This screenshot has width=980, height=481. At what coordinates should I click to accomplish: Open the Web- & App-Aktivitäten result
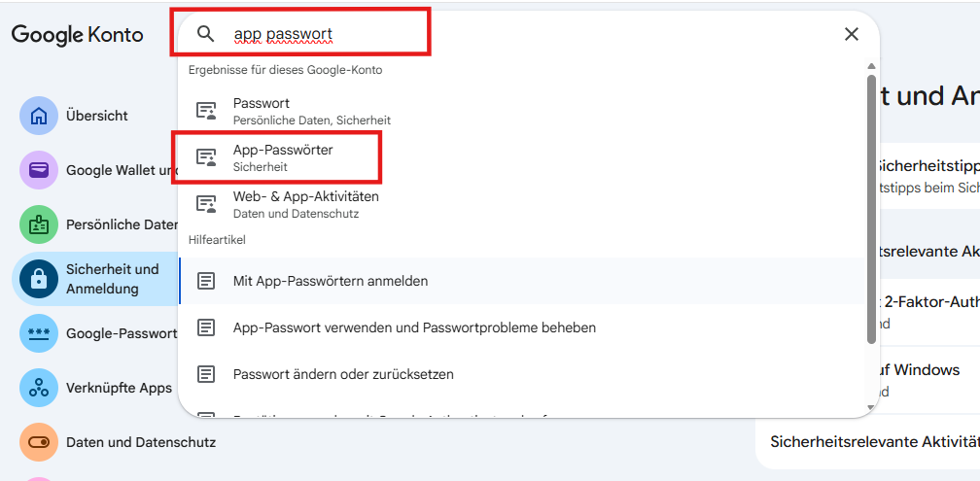click(x=522, y=204)
